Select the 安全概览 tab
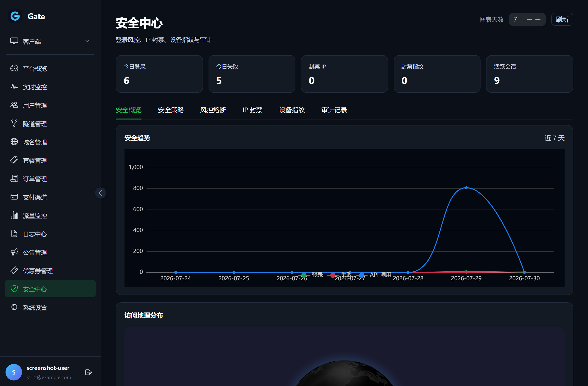Image resolution: width=588 pixels, height=386 pixels. 128,110
